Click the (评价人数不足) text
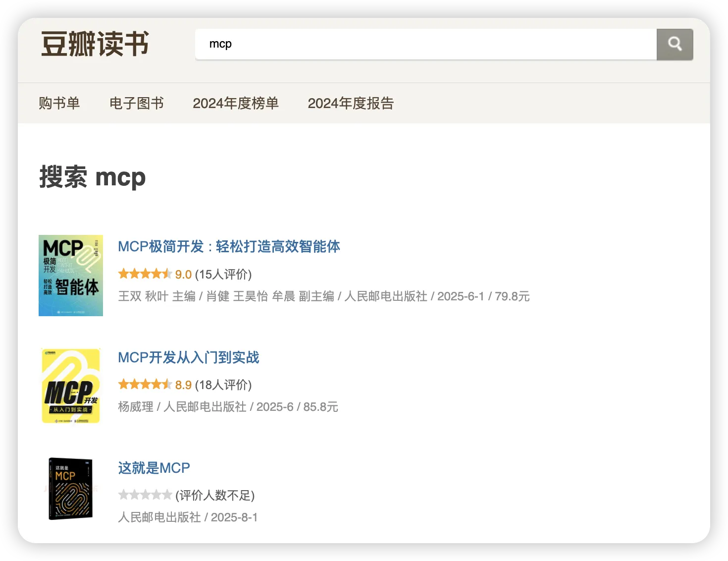Screen dimensions: 728x561 (215, 496)
